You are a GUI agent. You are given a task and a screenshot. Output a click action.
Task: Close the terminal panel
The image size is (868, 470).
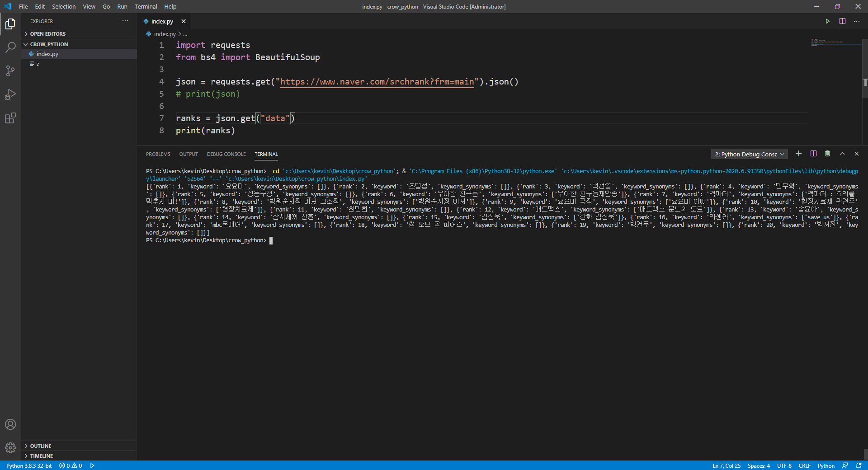pos(857,154)
